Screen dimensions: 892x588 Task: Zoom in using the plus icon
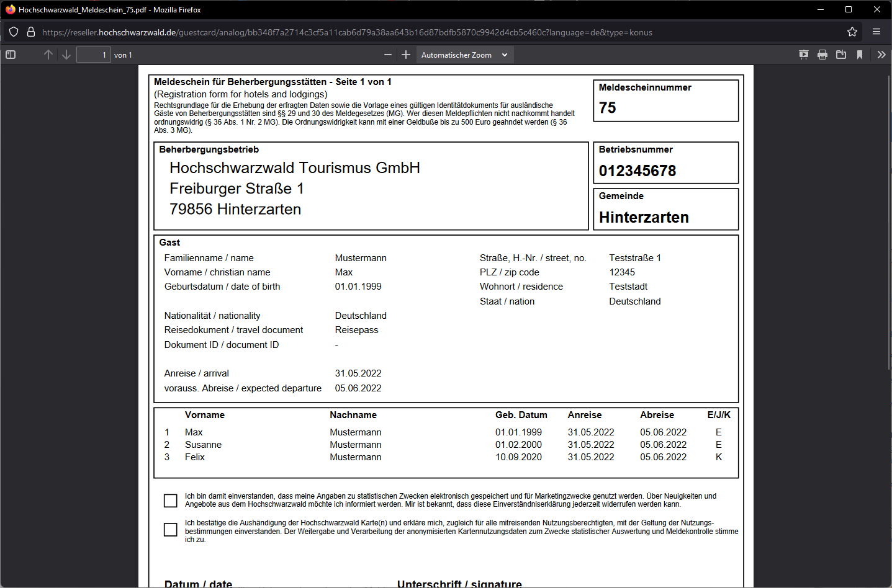[406, 55]
